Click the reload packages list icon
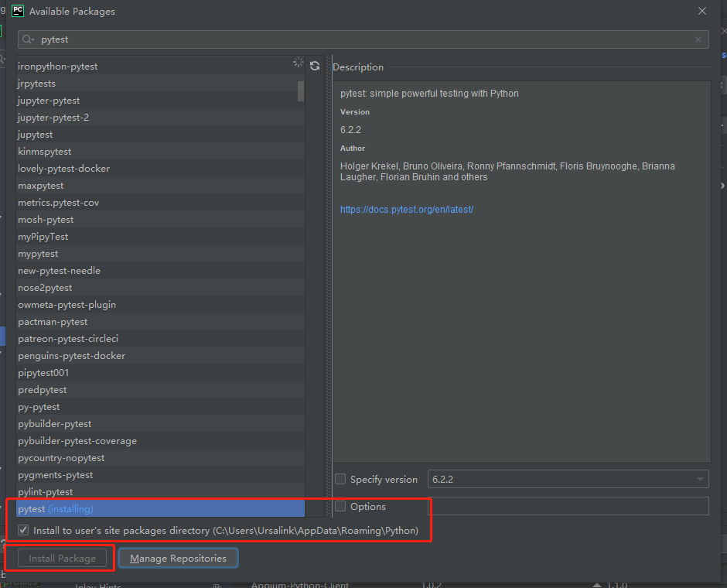Screen dimensions: 727x588 pos(315,66)
